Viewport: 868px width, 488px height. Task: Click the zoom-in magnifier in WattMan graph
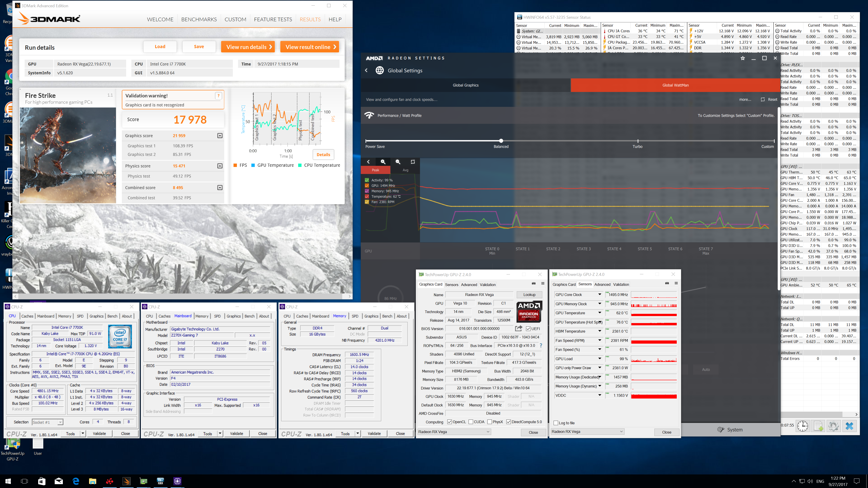(x=383, y=162)
